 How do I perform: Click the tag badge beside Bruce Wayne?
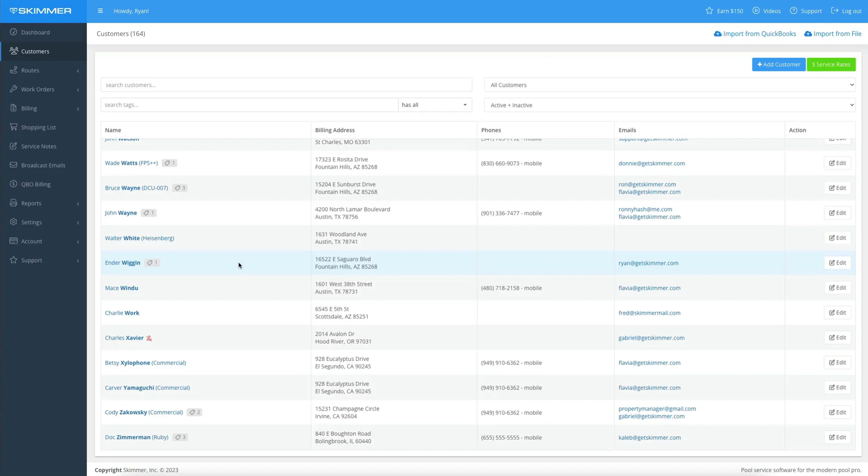180,188
